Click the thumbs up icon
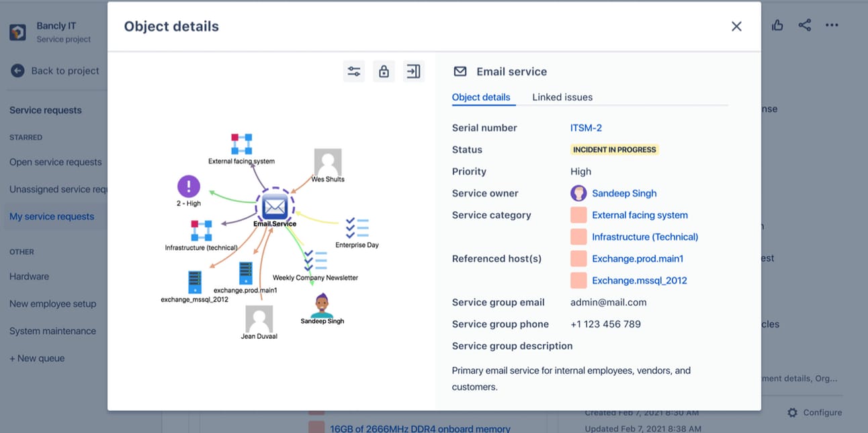The image size is (868, 433). pyautogui.click(x=777, y=26)
